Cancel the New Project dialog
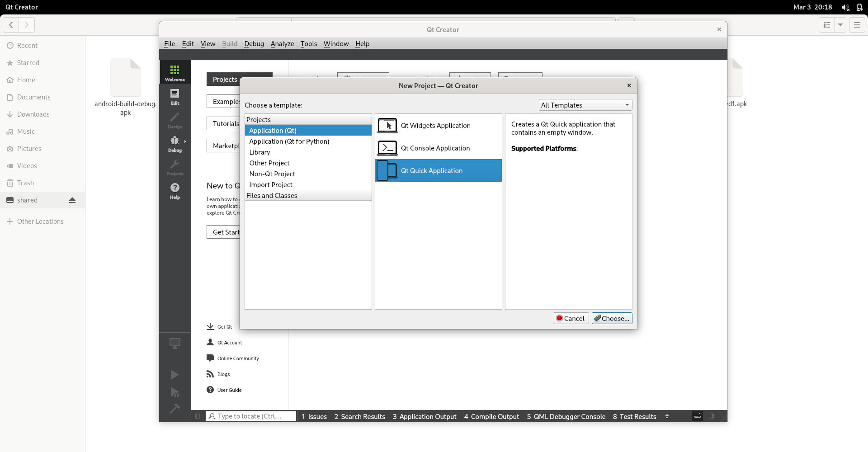The image size is (868, 452). (571, 318)
